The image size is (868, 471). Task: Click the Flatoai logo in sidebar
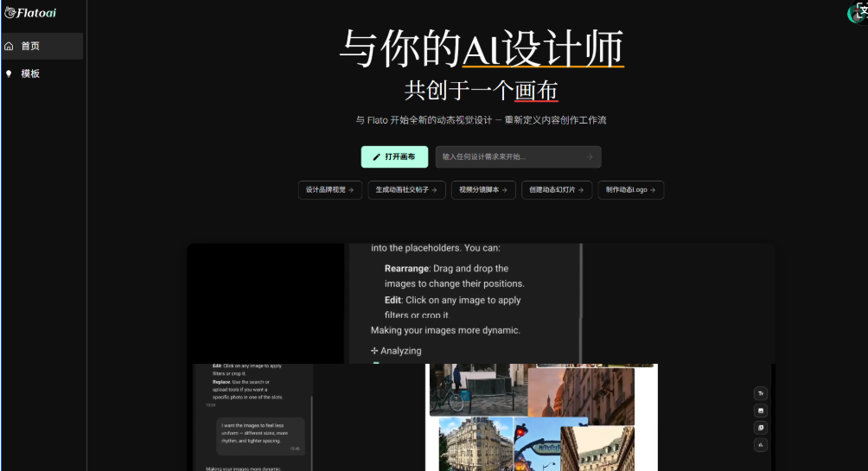[33, 12]
